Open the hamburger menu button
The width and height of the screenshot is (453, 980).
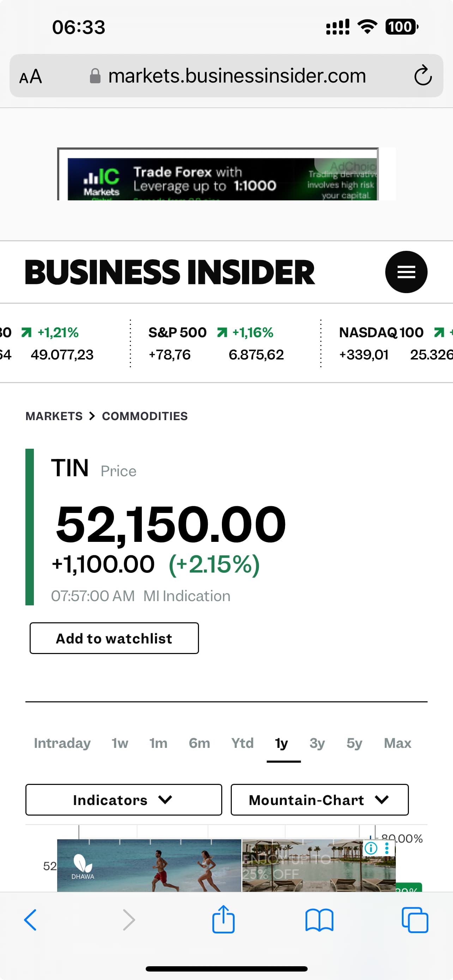tap(406, 272)
